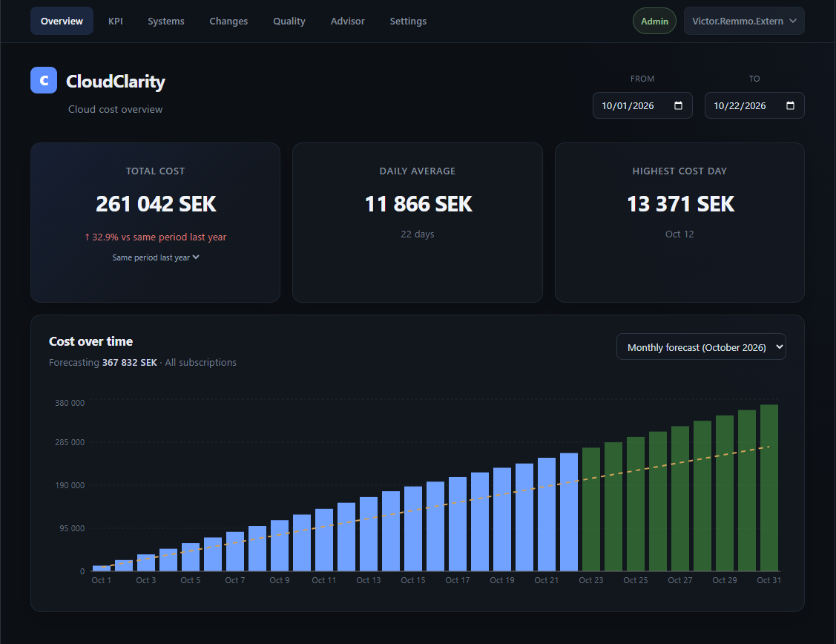Click the blue bar for Oct 1
This screenshot has width=836, height=644.
pos(102,568)
